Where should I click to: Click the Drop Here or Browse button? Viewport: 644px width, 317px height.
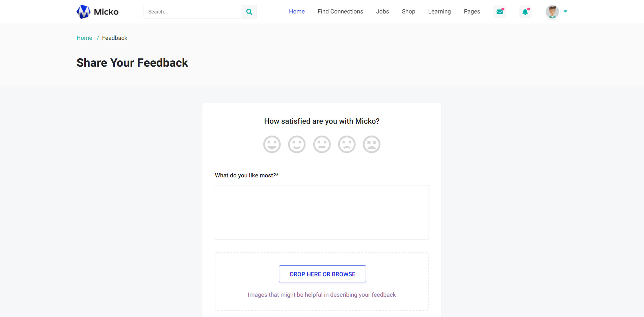[x=322, y=274]
